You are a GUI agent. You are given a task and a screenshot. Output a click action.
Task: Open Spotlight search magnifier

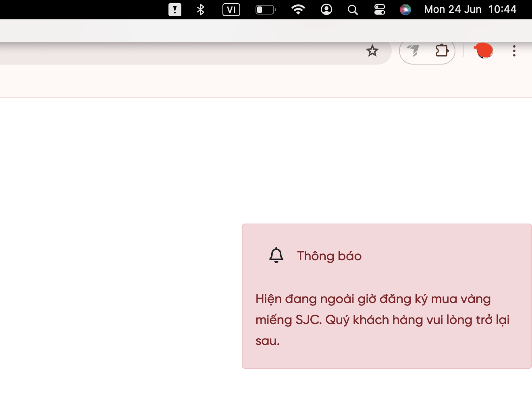pyautogui.click(x=353, y=10)
